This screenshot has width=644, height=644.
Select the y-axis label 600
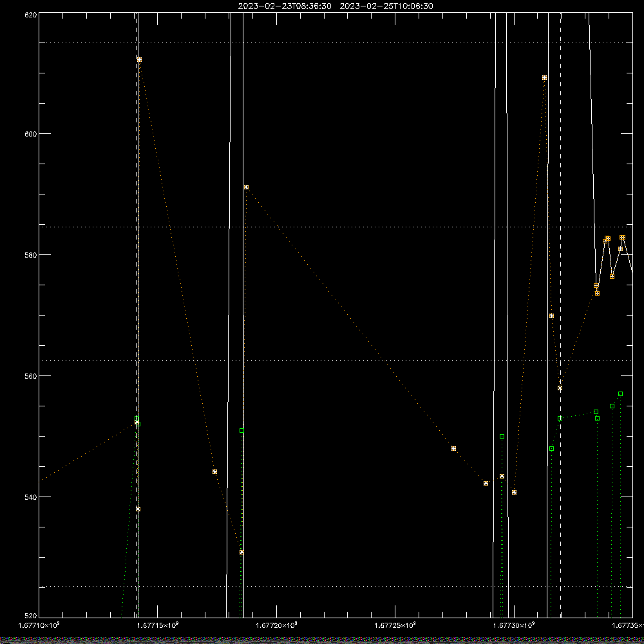tap(31, 134)
